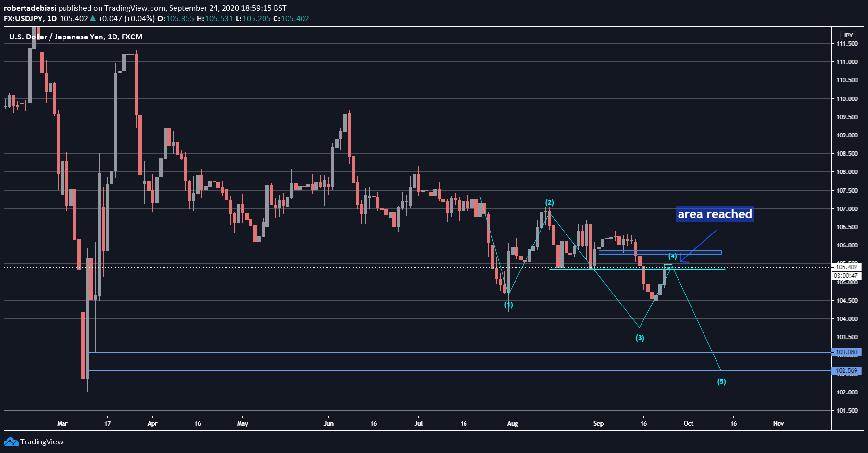Click the 'Aug' date axis label
Image resolution: width=868 pixels, height=453 pixels.
[x=513, y=423]
